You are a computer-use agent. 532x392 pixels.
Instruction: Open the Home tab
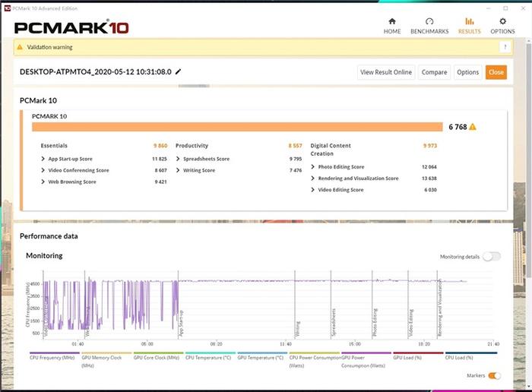(392, 26)
